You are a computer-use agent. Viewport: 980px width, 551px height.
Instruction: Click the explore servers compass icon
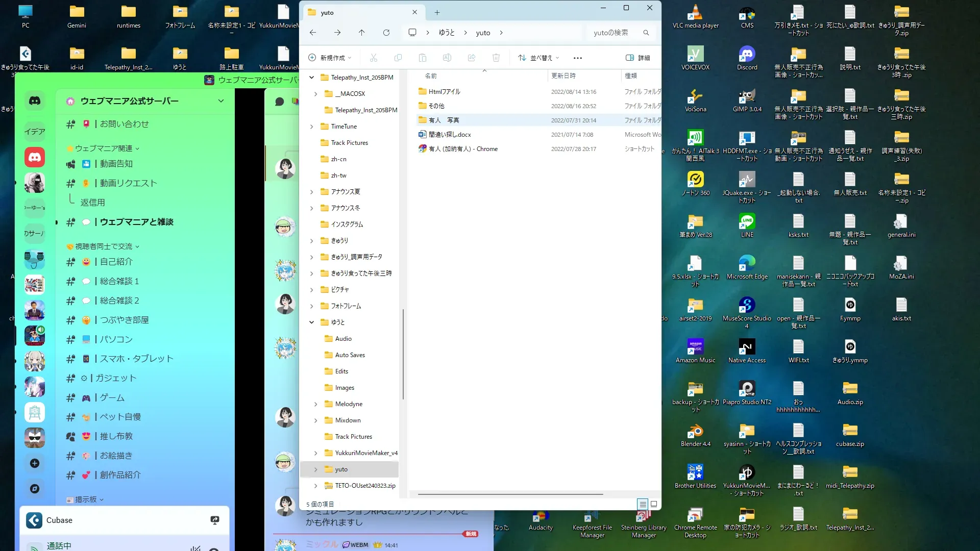pos(35,489)
